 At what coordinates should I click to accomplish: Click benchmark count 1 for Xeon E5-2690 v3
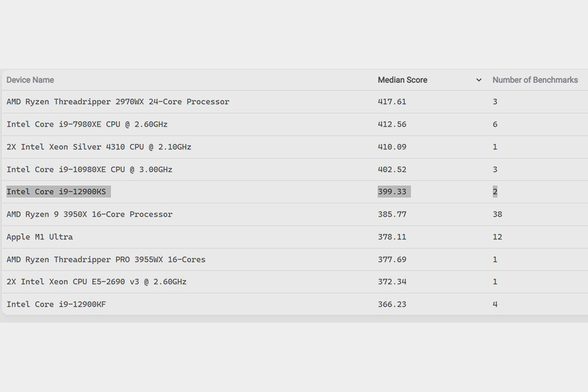495,282
